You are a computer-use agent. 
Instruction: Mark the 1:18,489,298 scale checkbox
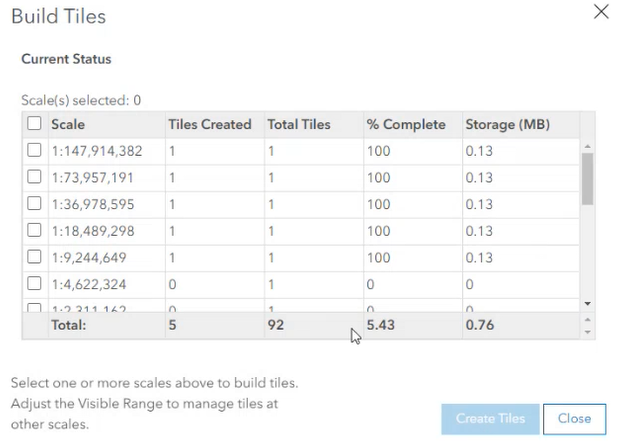tap(34, 230)
